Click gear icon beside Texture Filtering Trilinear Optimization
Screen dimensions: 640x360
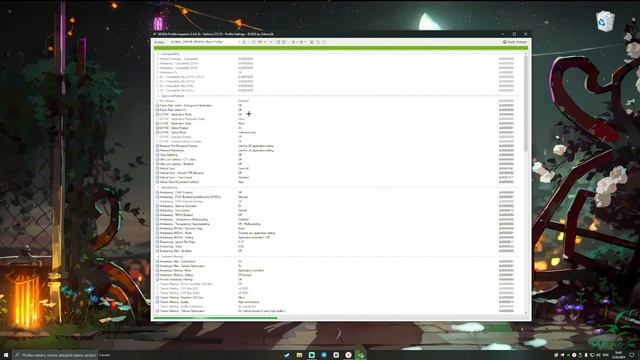[157, 311]
